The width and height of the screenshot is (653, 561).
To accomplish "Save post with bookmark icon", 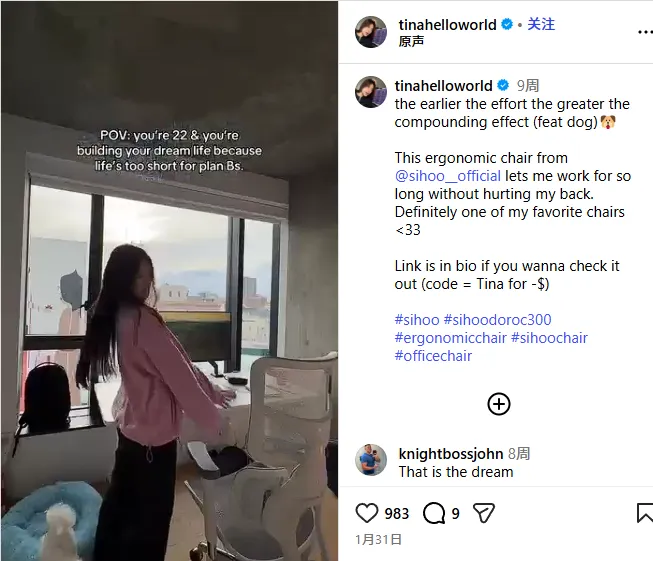I will pyautogui.click(x=645, y=513).
